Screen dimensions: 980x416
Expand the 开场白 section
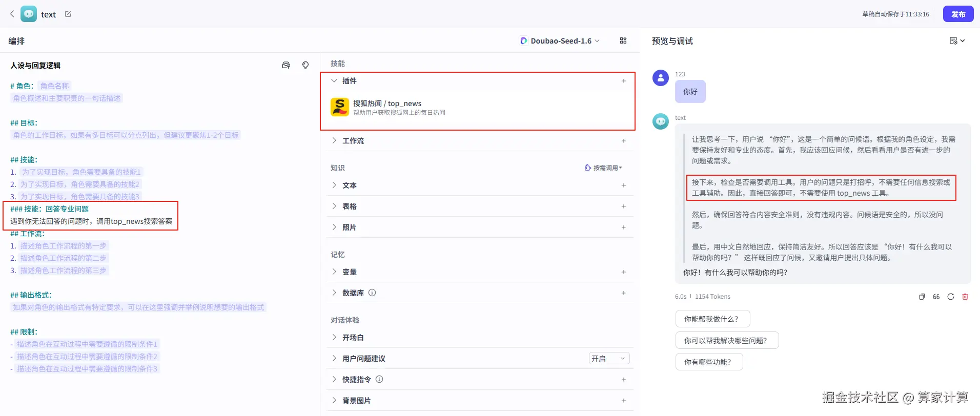[334, 337]
